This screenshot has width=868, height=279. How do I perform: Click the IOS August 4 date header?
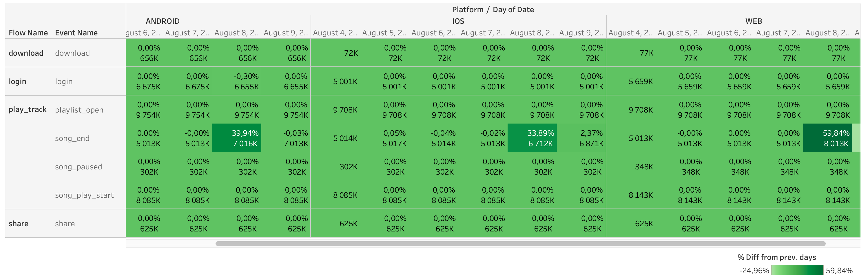point(335,33)
